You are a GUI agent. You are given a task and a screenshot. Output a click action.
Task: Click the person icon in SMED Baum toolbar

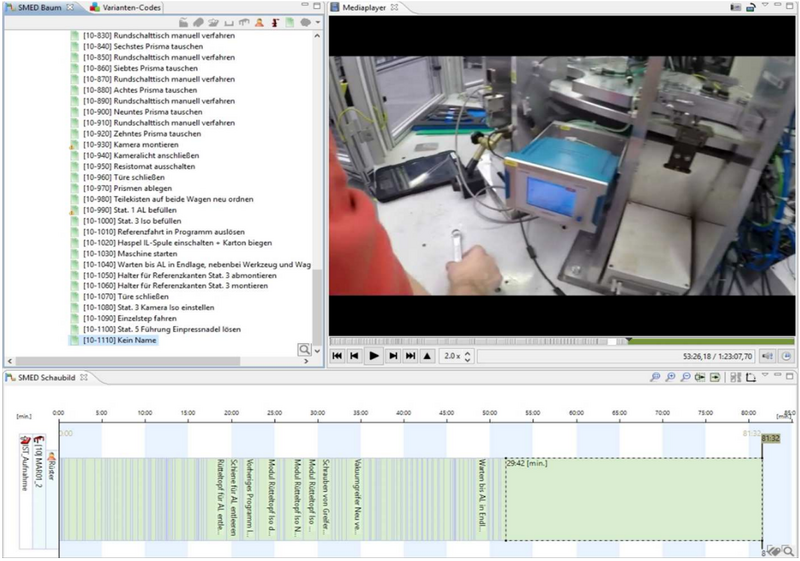(x=259, y=21)
